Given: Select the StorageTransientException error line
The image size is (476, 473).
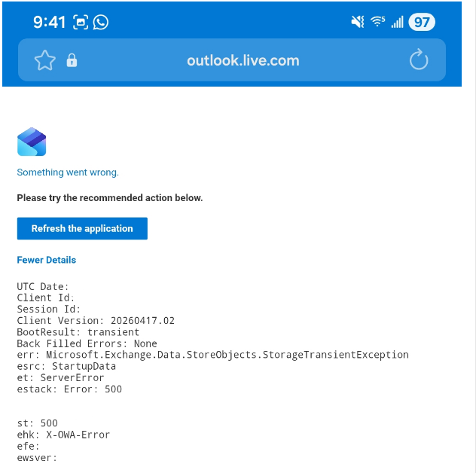Looking at the screenshot, I should (213, 355).
